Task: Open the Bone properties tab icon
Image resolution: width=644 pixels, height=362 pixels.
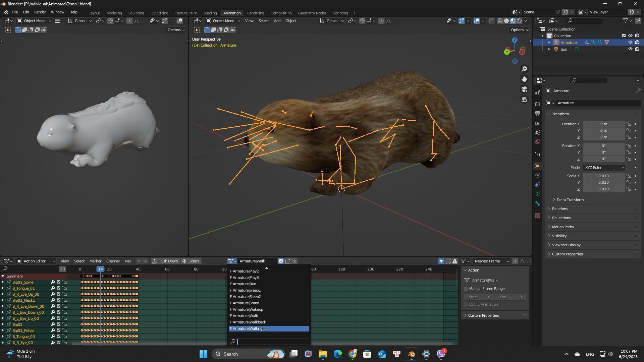Action: tap(538, 203)
